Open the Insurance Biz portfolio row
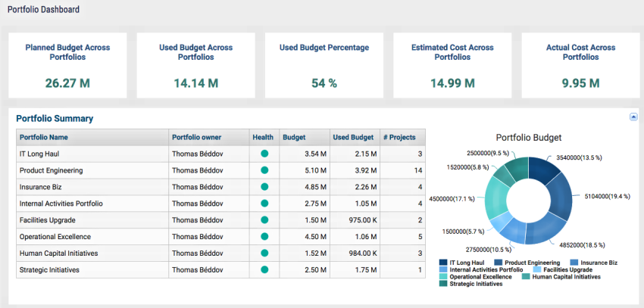Viewport: 644px width, 308px height. [221, 187]
